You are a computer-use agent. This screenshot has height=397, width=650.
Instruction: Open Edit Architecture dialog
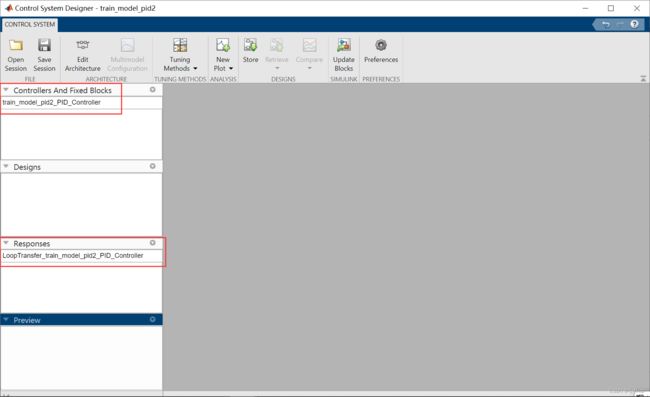pos(82,55)
